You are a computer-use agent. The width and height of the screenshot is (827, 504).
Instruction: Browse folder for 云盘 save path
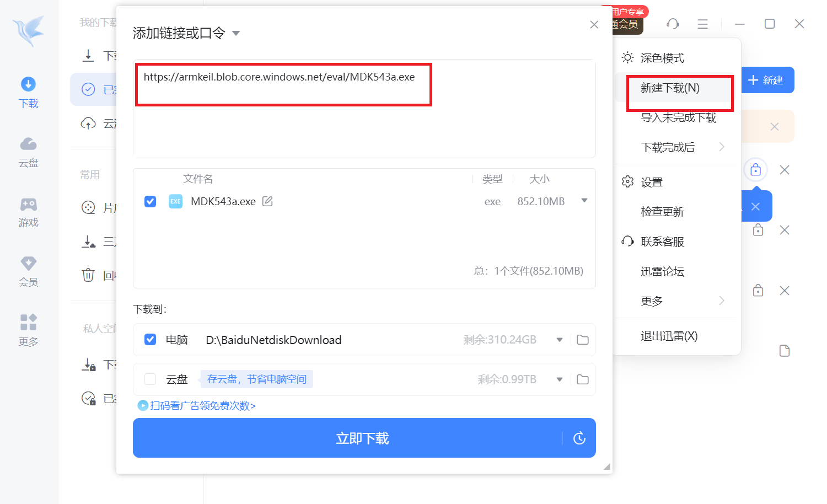pyautogui.click(x=583, y=379)
